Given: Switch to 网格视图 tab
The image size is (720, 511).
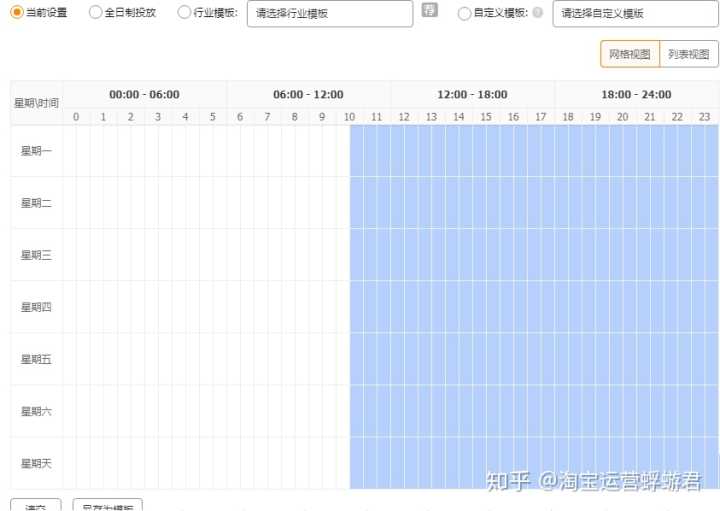Looking at the screenshot, I should [x=630, y=54].
